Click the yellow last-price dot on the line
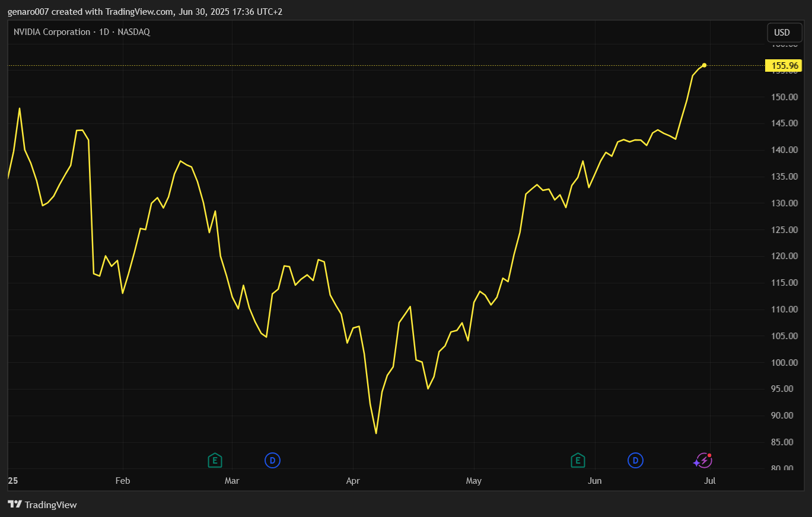The image size is (812, 517). (x=704, y=65)
